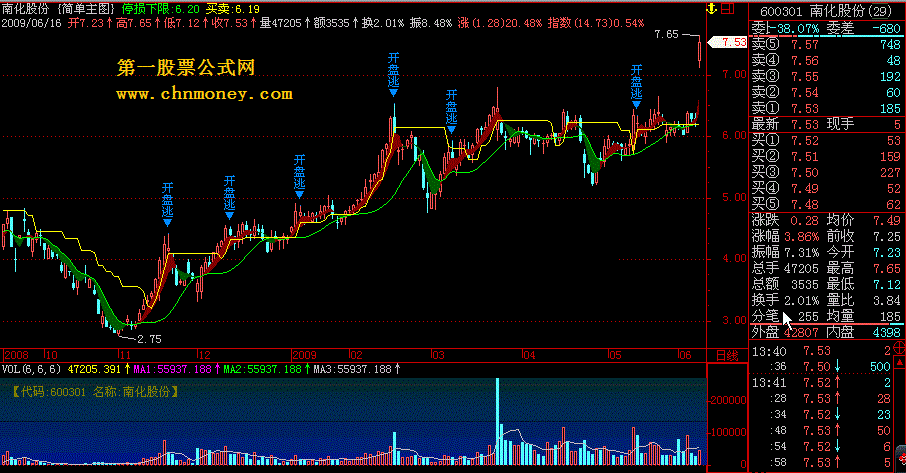906x473 pixels.
Task: Click the 买② row at 7.51
Action: point(827,157)
